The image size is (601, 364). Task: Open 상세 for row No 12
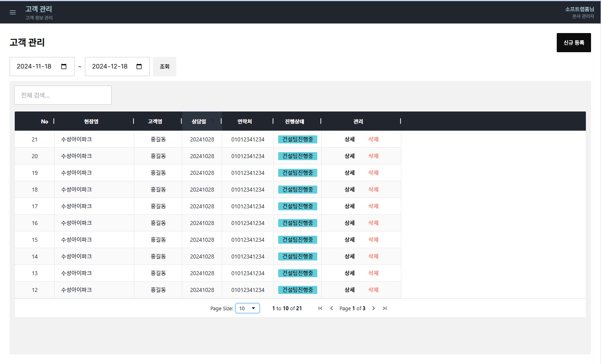(x=350, y=290)
